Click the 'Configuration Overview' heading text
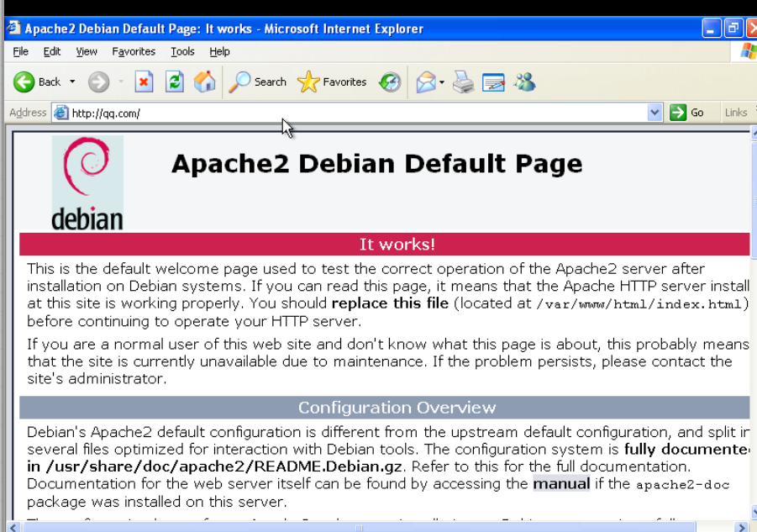The width and height of the screenshot is (757, 532). pos(397,408)
